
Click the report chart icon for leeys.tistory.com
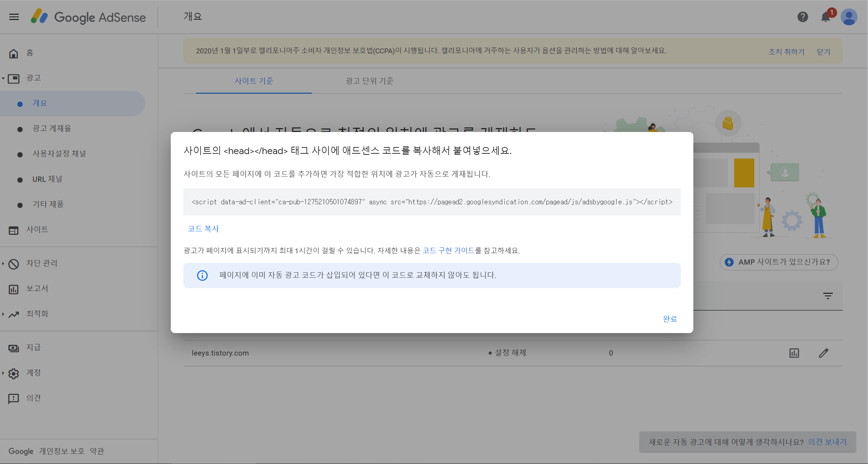(794, 353)
